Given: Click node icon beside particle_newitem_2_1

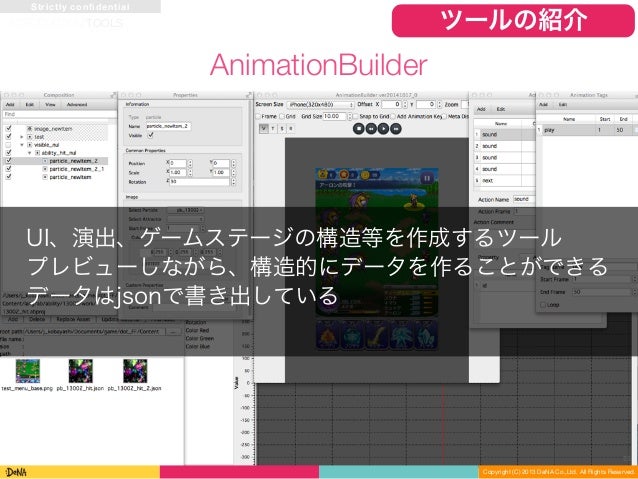Looking at the screenshot, I should click(x=45, y=169).
